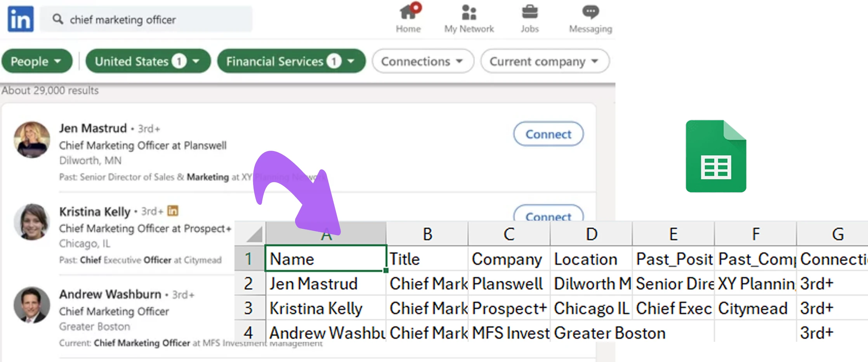Click the 'Past_Posit' header cell

pyautogui.click(x=674, y=259)
